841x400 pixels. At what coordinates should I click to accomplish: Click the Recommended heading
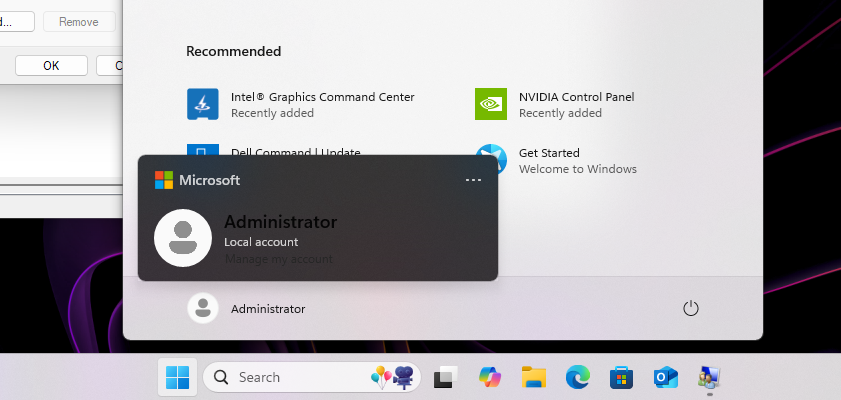click(x=233, y=51)
